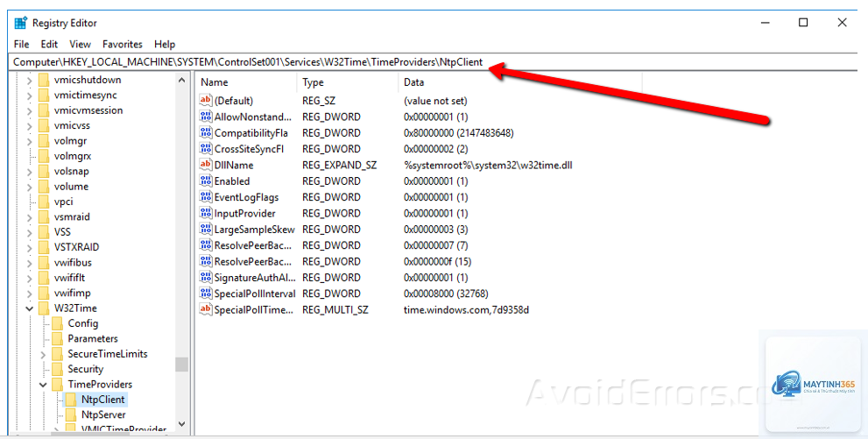Collapse the TimeProviders key
This screenshot has width=868, height=439.
click(43, 384)
